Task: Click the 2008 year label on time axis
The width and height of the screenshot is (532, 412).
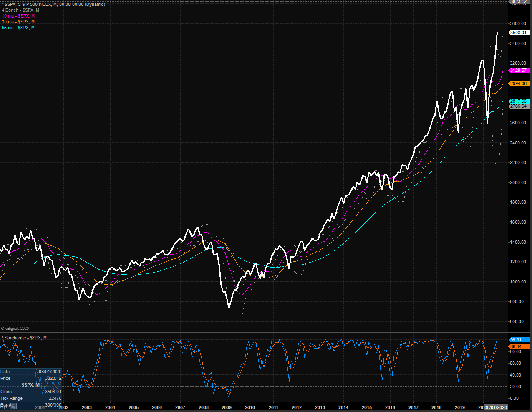Action: [204, 407]
